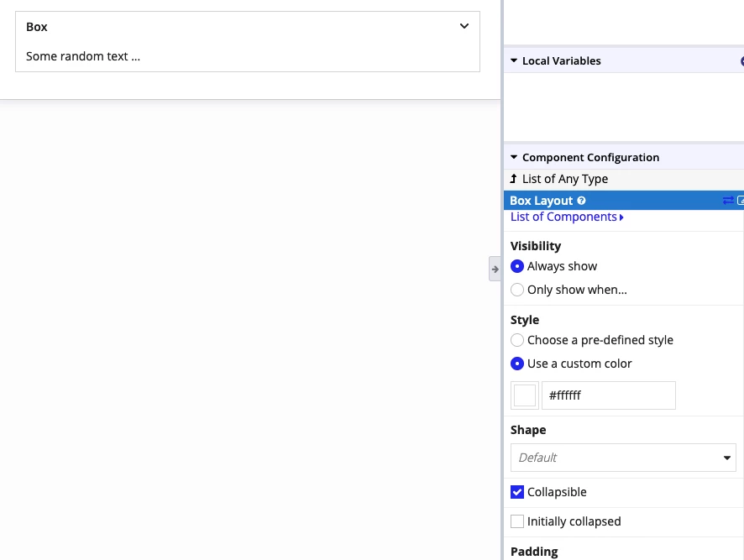Click the Style section heading
This screenshot has height=560, width=744.
(525, 320)
